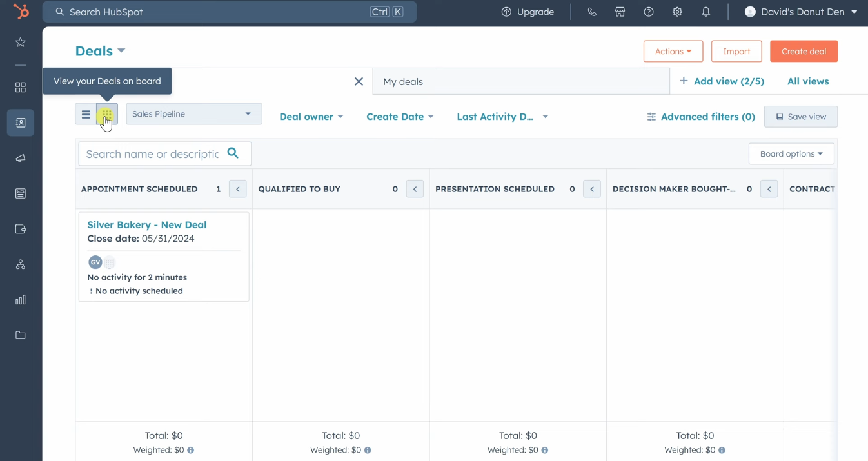
Task: Open the Marketplace storefront icon
Action: (x=620, y=12)
